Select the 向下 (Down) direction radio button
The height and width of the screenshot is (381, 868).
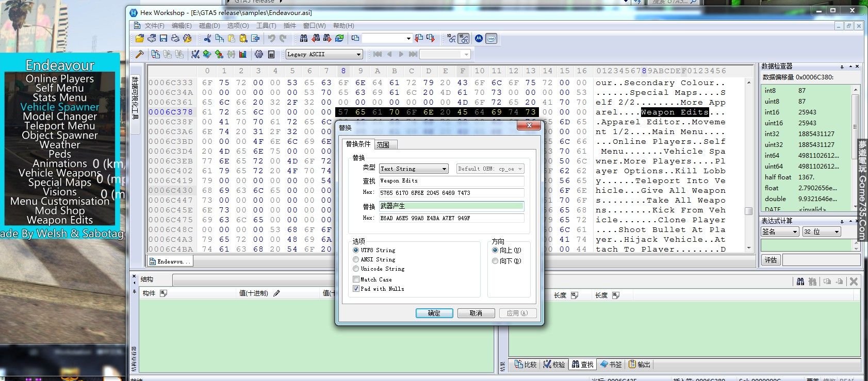[495, 261]
